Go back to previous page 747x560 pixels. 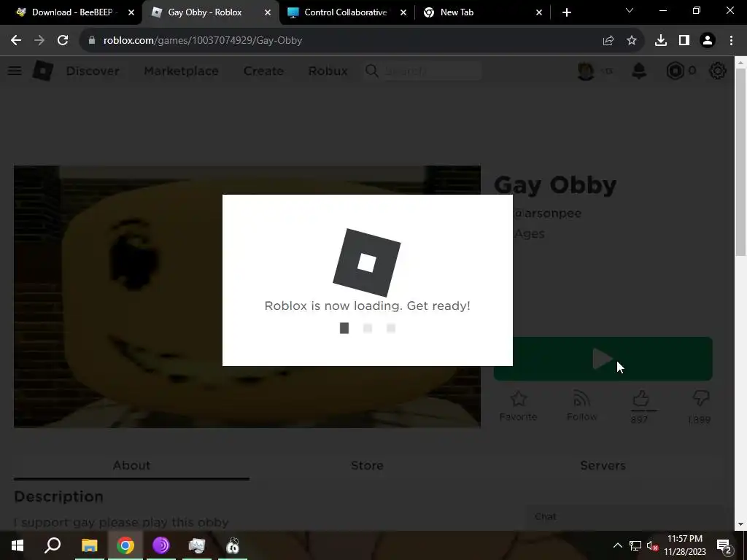click(x=16, y=41)
